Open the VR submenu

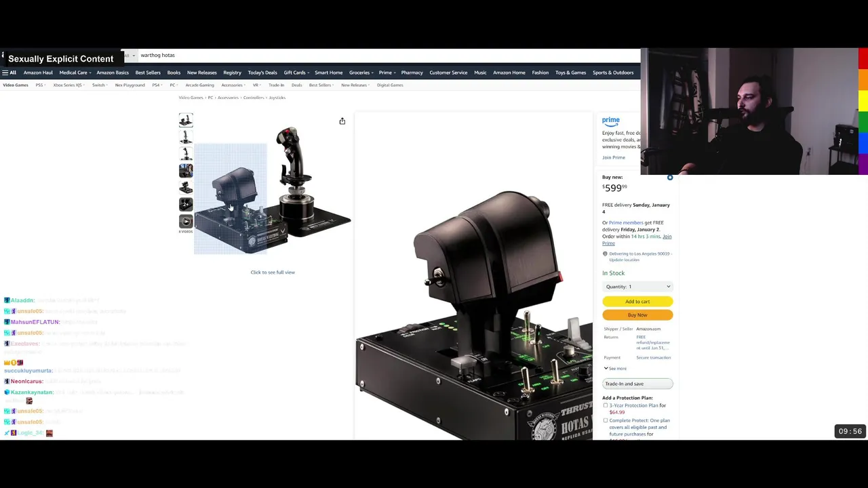[257, 85]
